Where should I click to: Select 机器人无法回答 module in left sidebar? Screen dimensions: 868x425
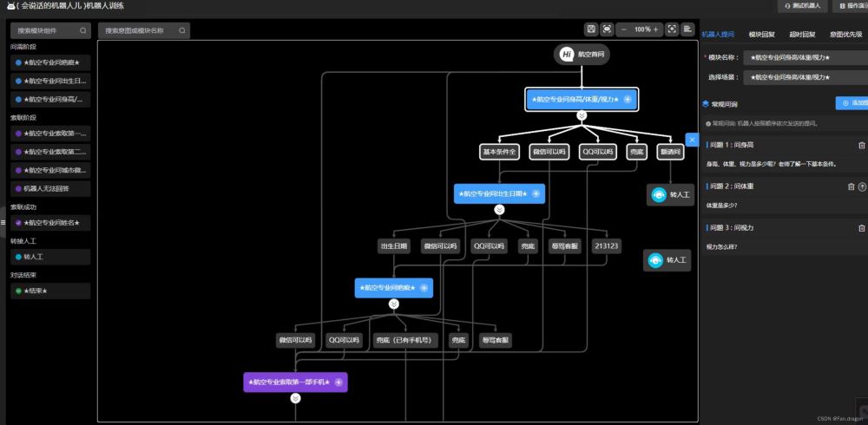click(x=50, y=188)
